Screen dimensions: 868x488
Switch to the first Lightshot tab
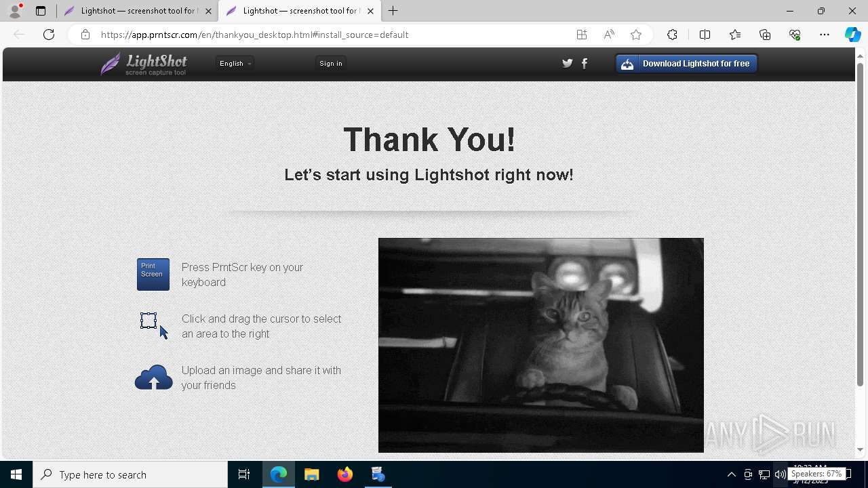[138, 11]
